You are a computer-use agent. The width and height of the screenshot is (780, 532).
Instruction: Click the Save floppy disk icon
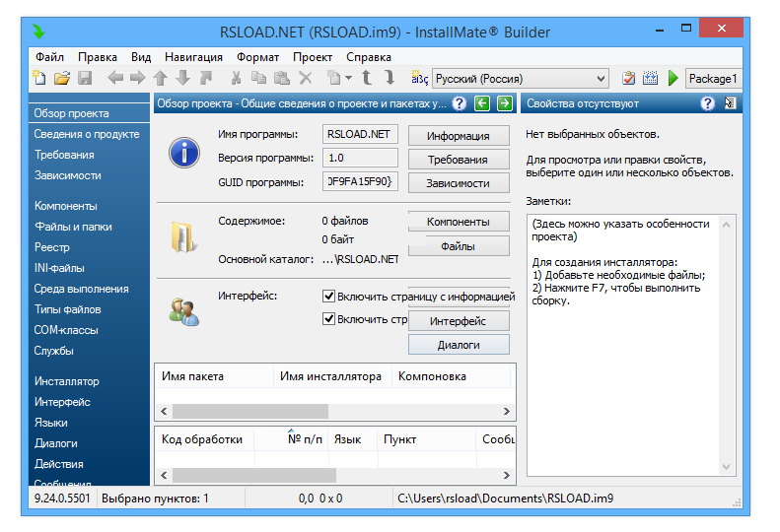pos(85,78)
